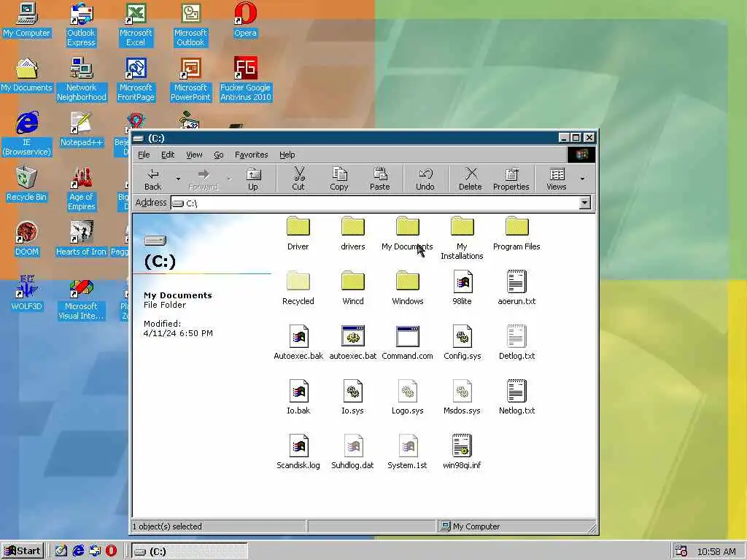Open the Program Files folder

point(516,233)
